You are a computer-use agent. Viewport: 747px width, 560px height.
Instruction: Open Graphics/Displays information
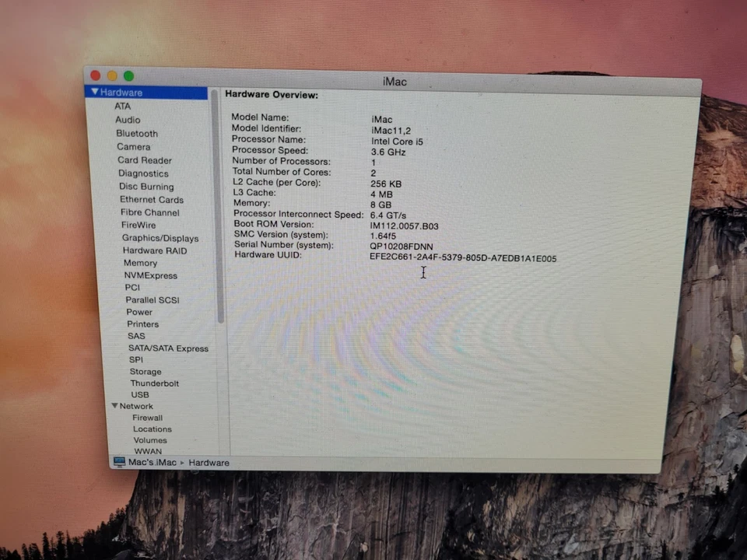click(x=160, y=238)
